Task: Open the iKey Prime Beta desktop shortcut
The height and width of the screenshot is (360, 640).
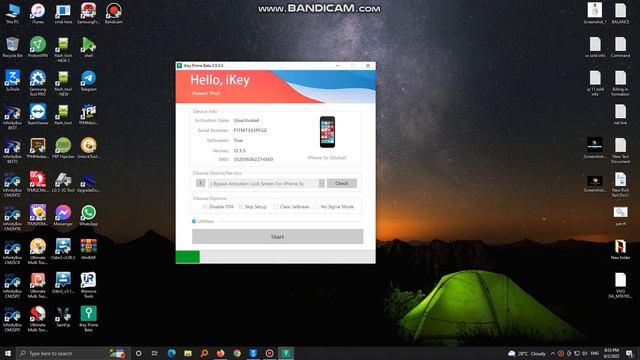Action: 88,319
